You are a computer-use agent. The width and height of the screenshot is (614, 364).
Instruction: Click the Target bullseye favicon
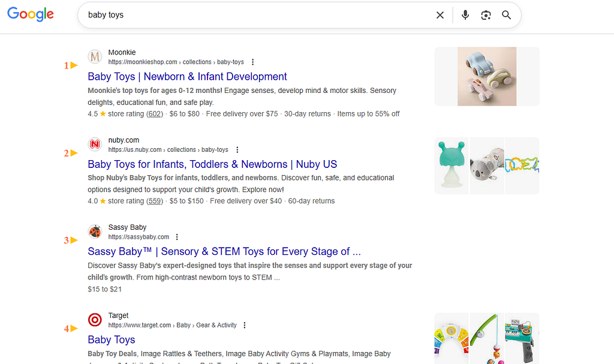pyautogui.click(x=95, y=320)
